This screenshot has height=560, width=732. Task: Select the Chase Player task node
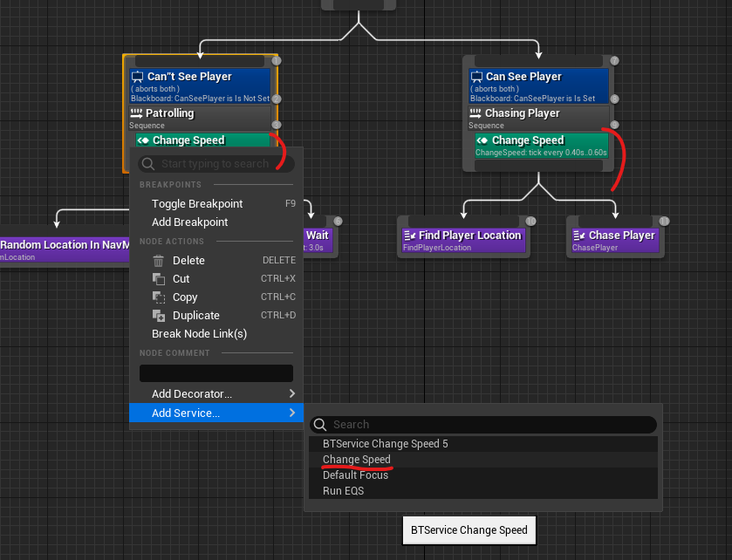click(x=615, y=241)
